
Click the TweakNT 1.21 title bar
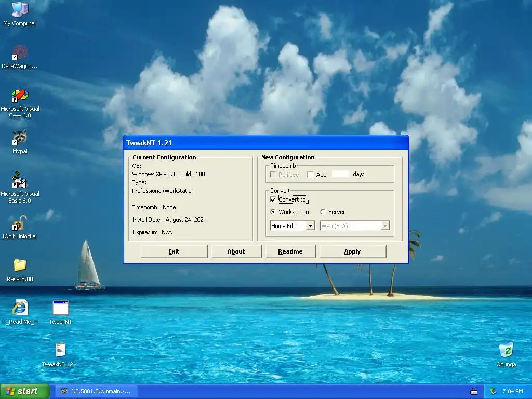pos(266,143)
